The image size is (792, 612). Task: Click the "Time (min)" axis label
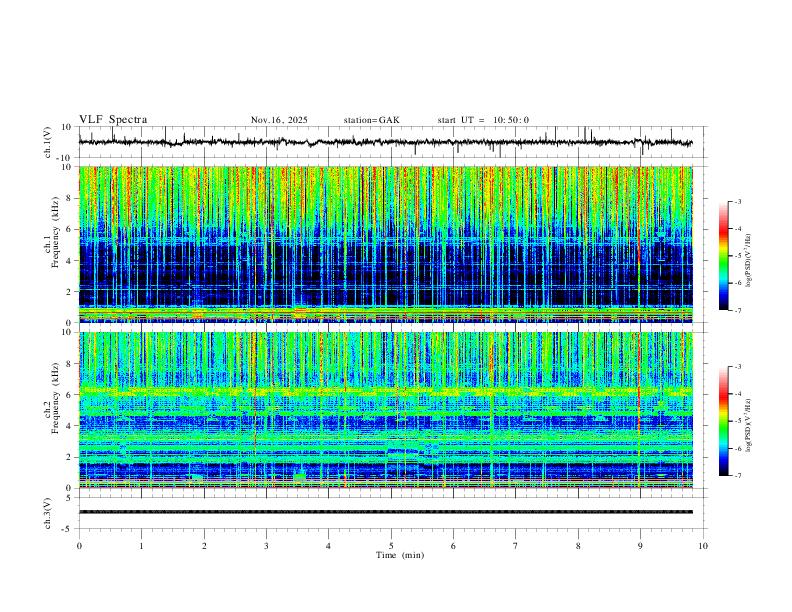coord(400,555)
